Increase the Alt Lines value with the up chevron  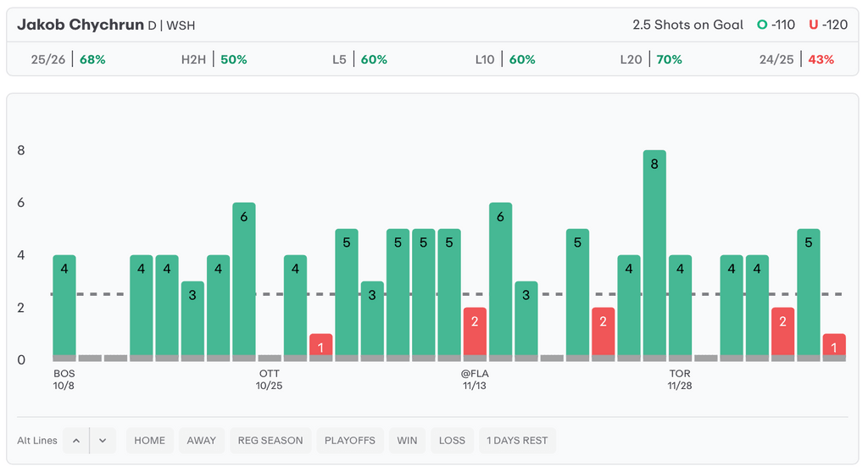(x=75, y=441)
